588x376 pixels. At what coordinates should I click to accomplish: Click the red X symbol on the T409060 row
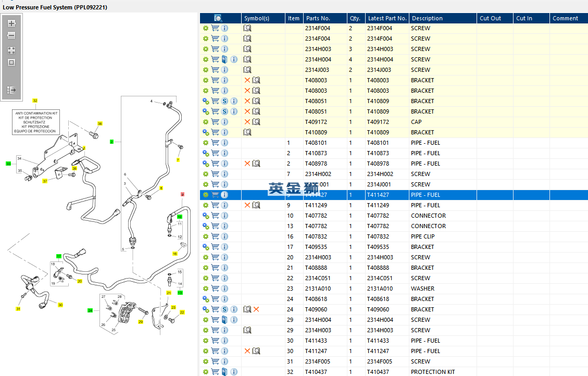point(256,309)
